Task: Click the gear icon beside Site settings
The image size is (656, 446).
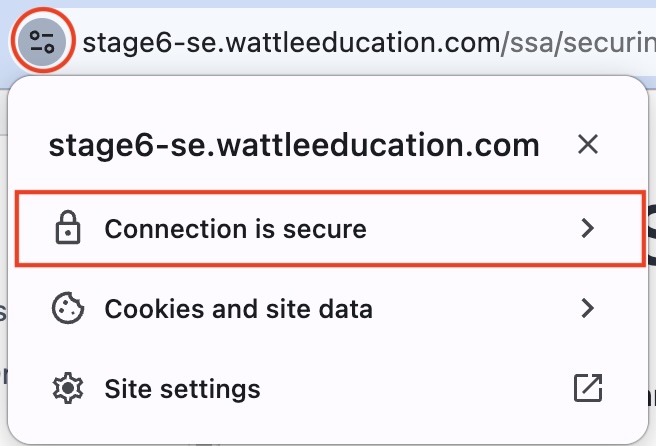Action: [x=67, y=388]
